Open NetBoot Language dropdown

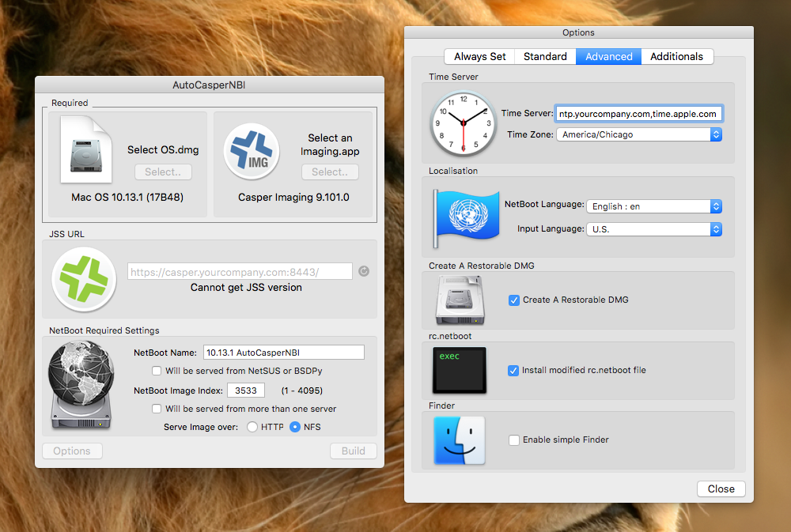(654, 206)
